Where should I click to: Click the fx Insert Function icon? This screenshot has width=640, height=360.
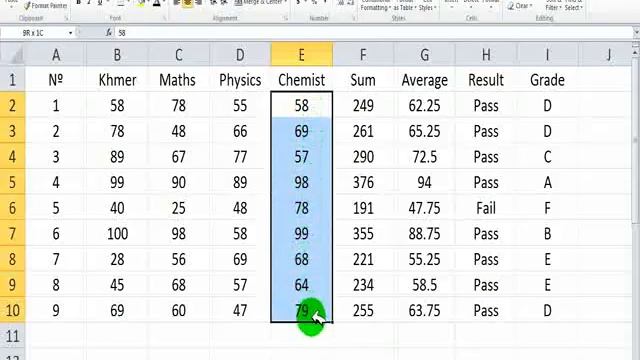[x=109, y=33]
